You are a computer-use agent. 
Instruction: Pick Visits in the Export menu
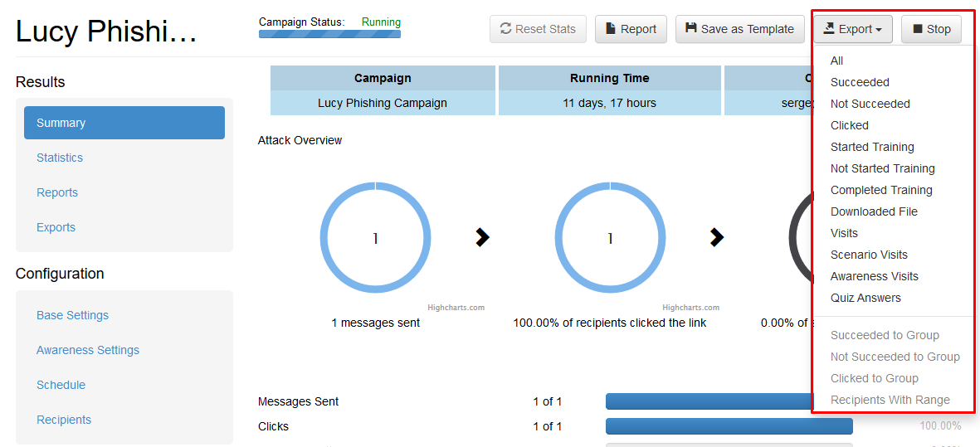click(845, 233)
